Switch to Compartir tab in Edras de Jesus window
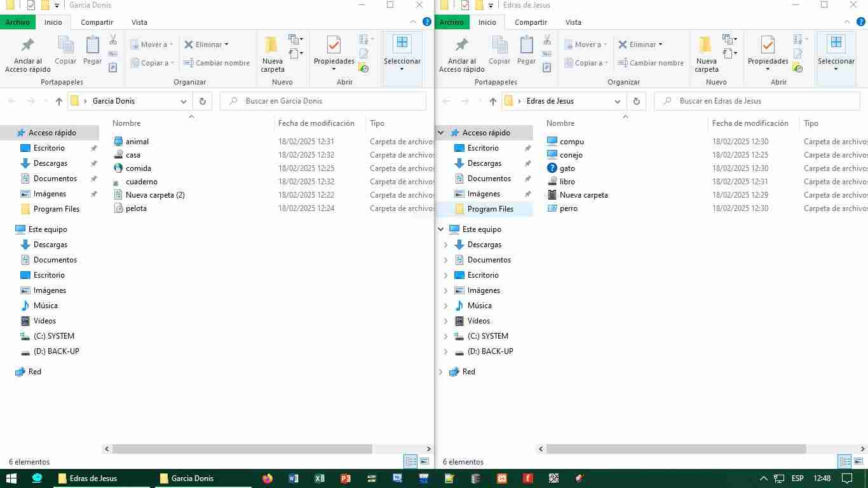Screen dimensions: 868x488 pyautogui.click(x=531, y=22)
